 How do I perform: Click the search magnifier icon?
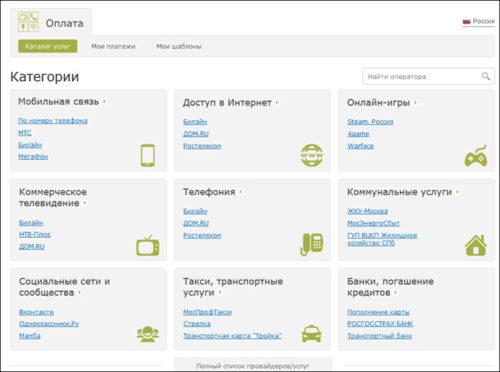click(486, 76)
